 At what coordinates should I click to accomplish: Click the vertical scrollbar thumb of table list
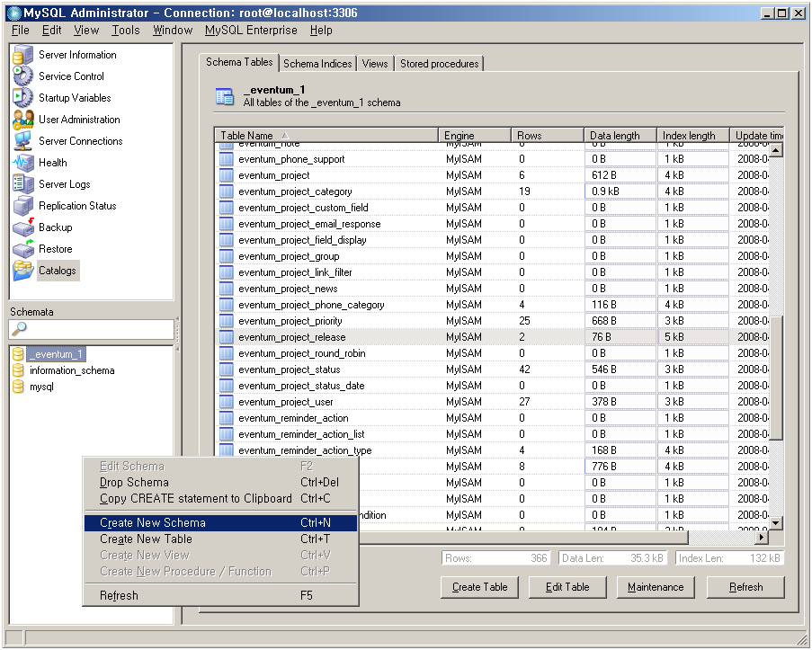point(776,377)
